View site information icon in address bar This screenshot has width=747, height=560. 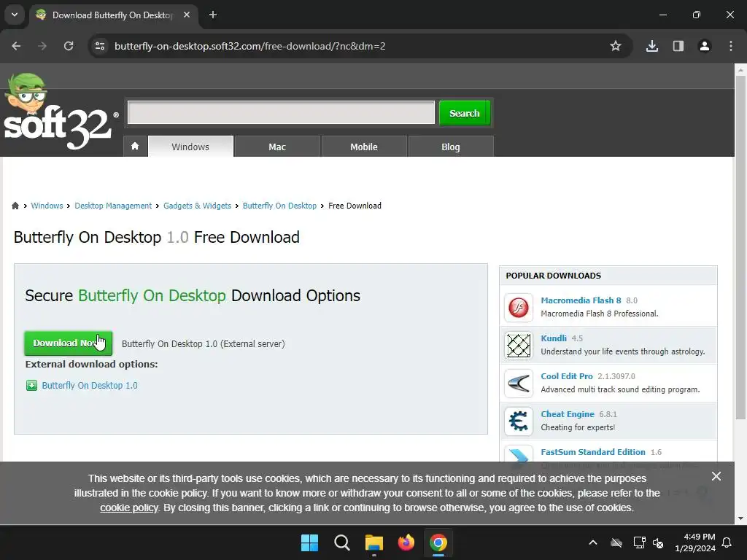[100, 46]
